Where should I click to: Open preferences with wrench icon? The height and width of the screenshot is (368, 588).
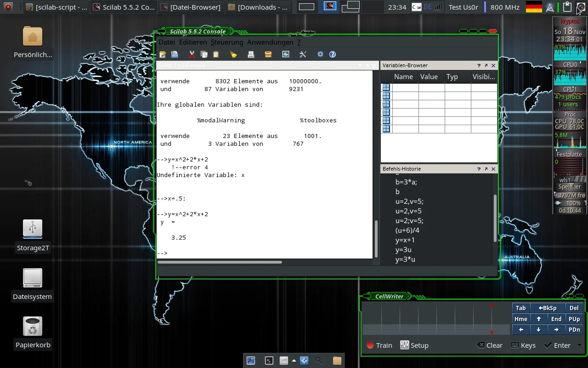(x=303, y=54)
